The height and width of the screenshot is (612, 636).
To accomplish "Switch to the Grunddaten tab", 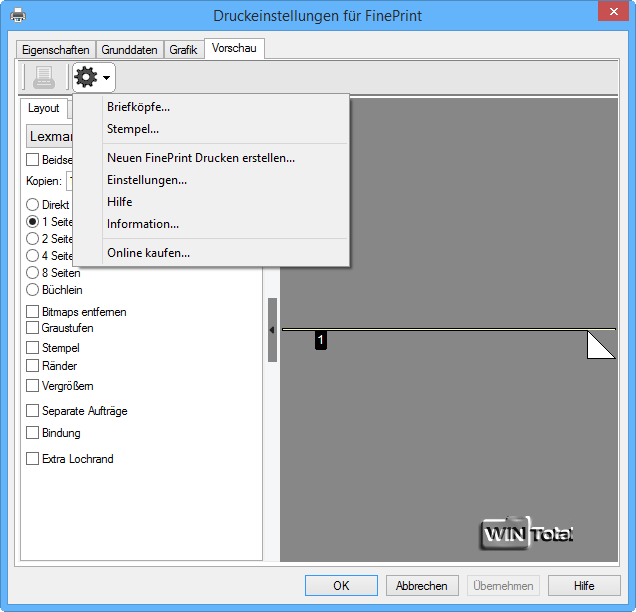I will [129, 50].
